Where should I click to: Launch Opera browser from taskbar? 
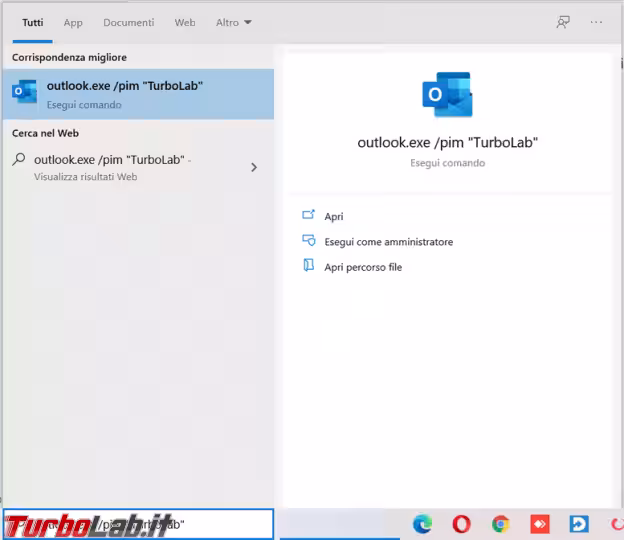461,524
